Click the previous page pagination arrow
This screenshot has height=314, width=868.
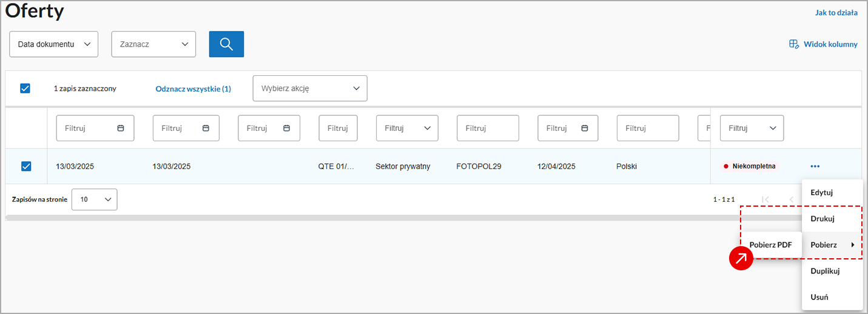791,199
